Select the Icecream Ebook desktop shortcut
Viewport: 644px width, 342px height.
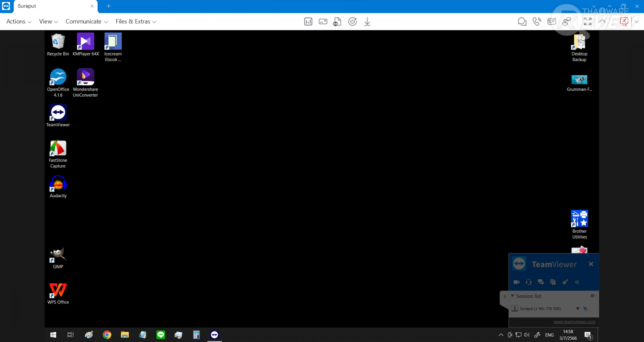113,47
